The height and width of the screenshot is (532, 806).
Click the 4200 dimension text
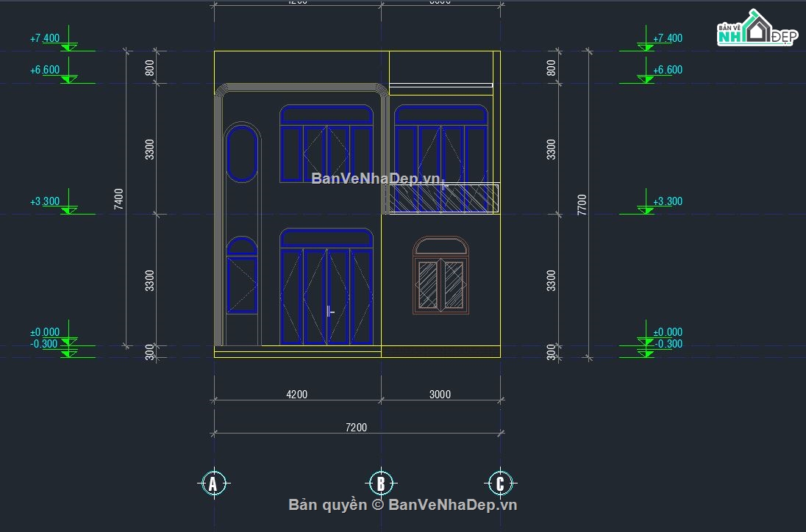296,394
